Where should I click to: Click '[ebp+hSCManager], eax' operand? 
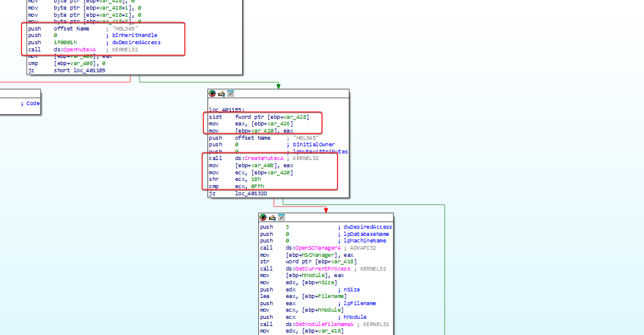coord(320,255)
